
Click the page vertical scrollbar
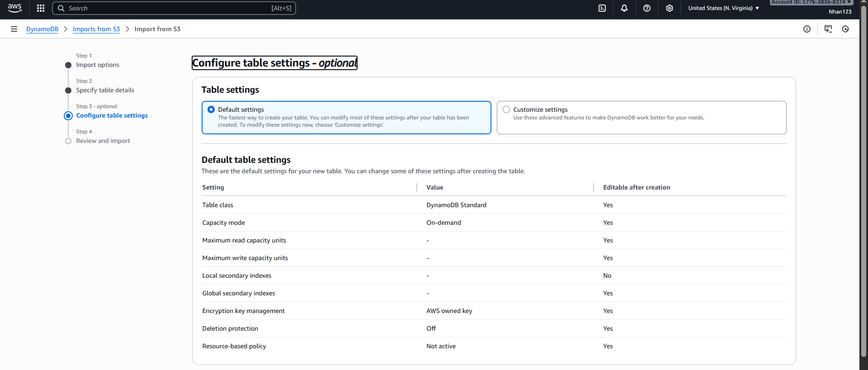pos(863,181)
